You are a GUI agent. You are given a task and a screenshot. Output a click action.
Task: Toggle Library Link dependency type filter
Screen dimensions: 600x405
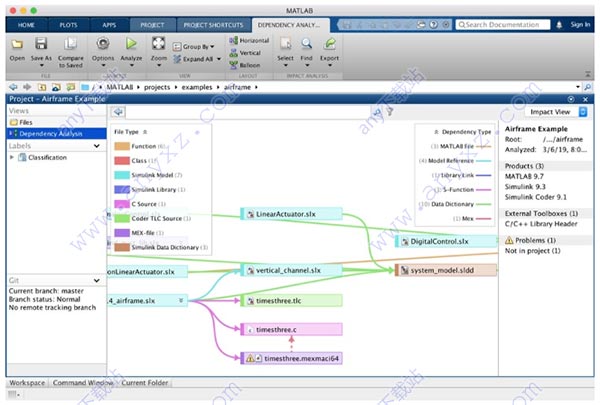(x=461, y=175)
